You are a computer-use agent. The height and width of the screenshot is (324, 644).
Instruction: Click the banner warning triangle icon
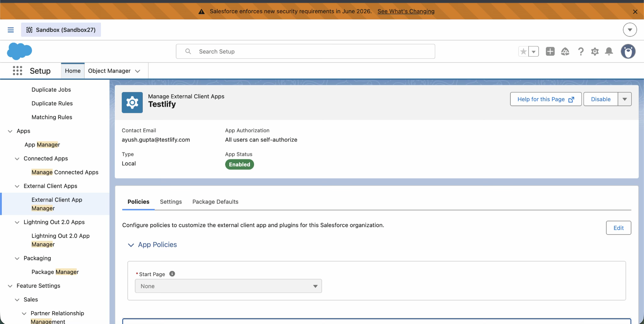(202, 12)
